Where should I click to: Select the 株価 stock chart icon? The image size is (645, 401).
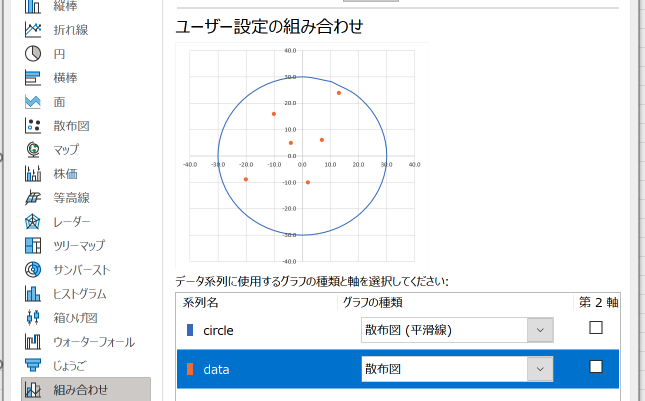[33, 174]
